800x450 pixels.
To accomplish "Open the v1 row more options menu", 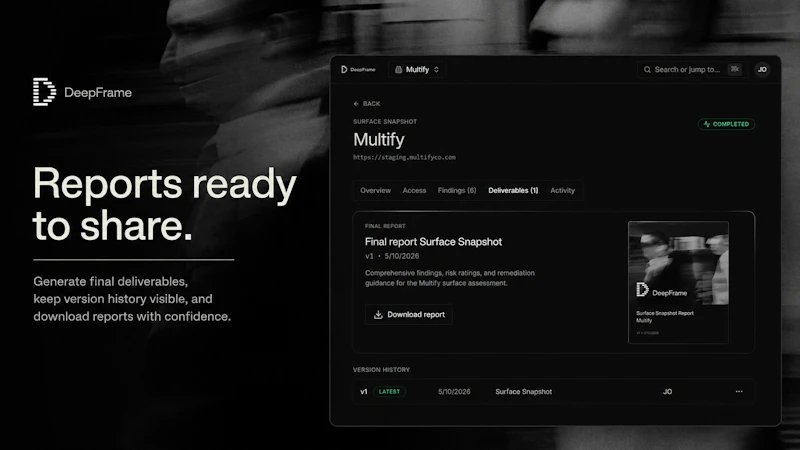I will 739,391.
